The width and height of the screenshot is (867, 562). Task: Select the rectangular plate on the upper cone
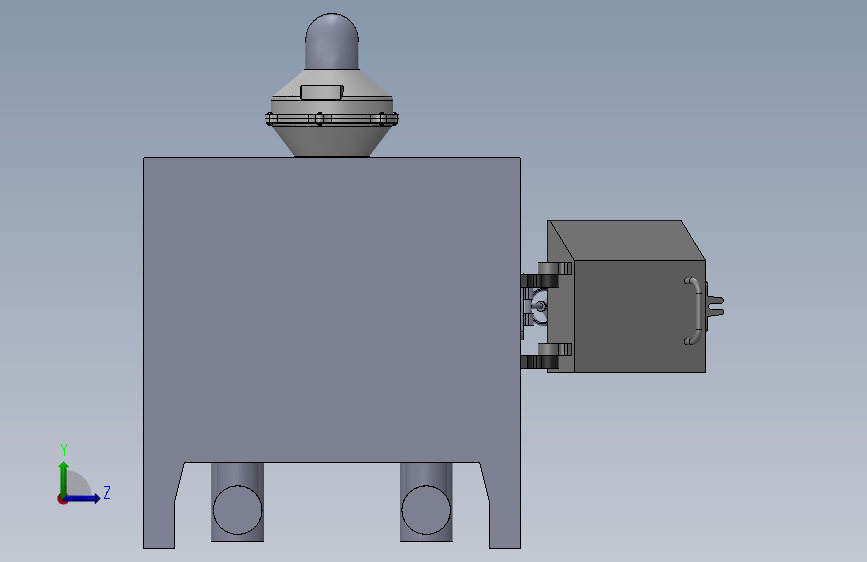click(321, 92)
